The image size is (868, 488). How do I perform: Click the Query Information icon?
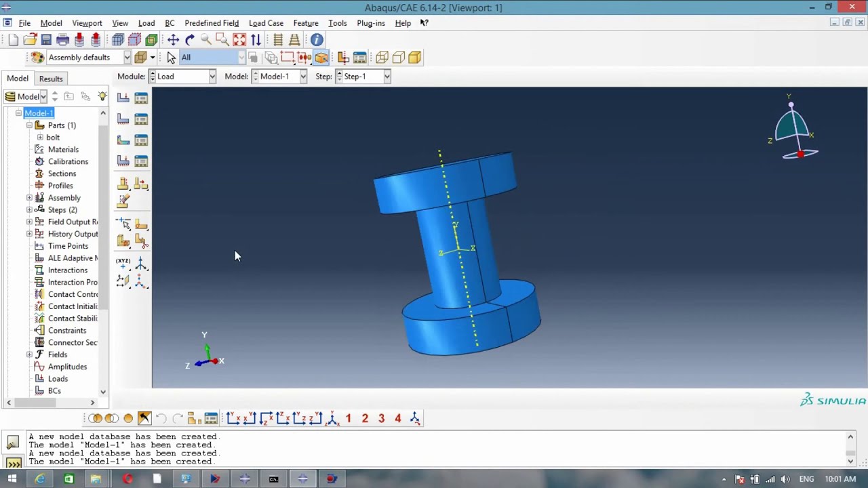(317, 40)
